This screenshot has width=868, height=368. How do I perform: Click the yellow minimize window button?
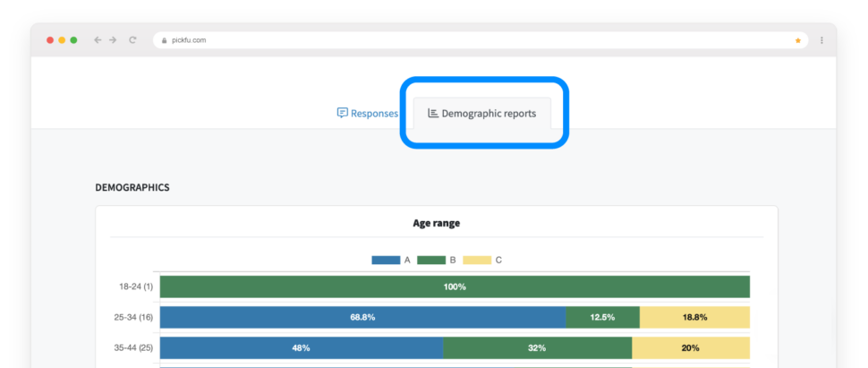point(62,40)
